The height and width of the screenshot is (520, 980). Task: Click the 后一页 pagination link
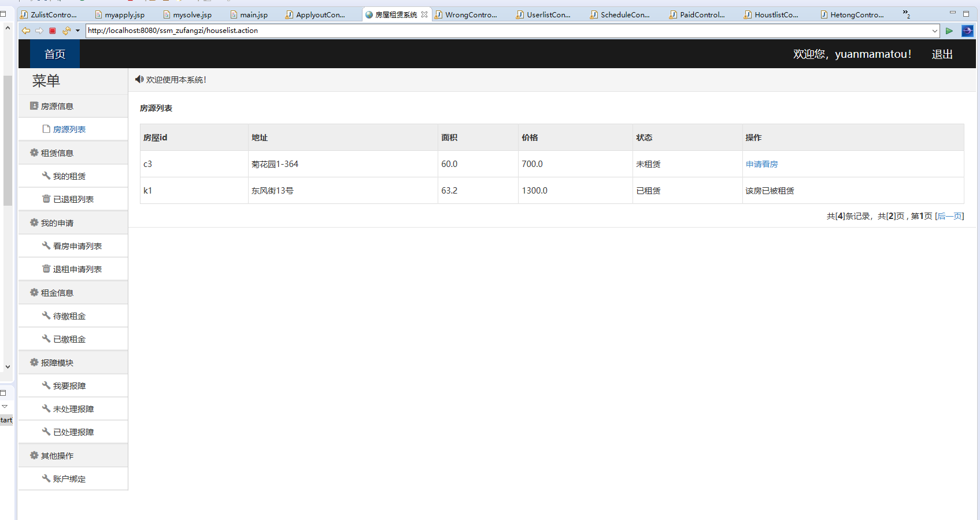[950, 216]
